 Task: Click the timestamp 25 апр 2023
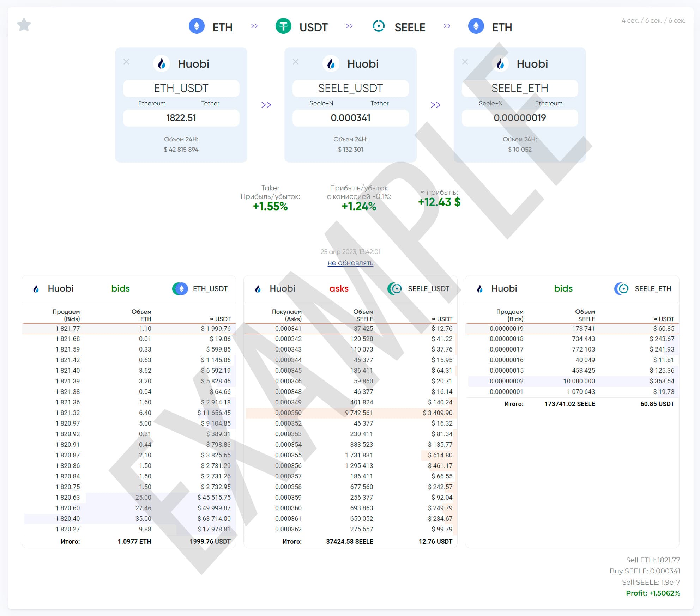tap(350, 252)
